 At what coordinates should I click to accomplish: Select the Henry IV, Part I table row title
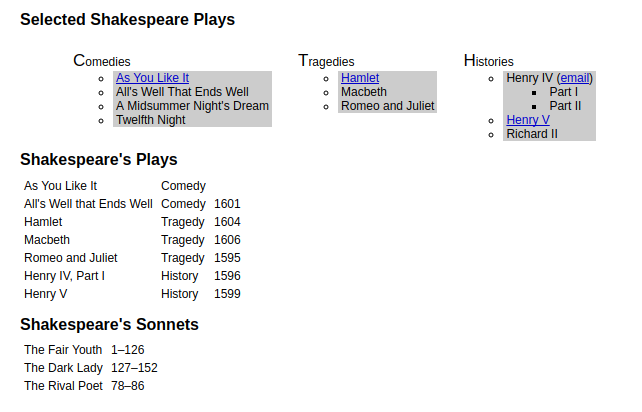click(64, 276)
